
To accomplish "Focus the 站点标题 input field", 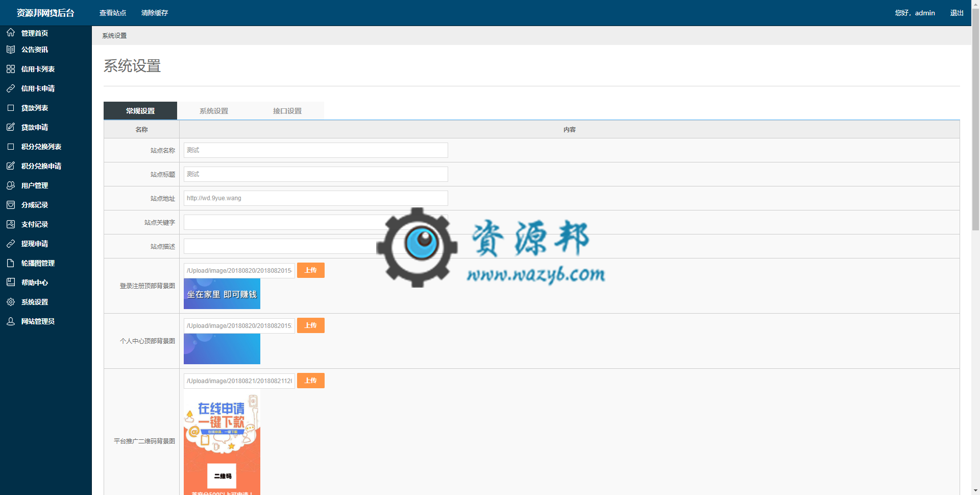I will [316, 174].
